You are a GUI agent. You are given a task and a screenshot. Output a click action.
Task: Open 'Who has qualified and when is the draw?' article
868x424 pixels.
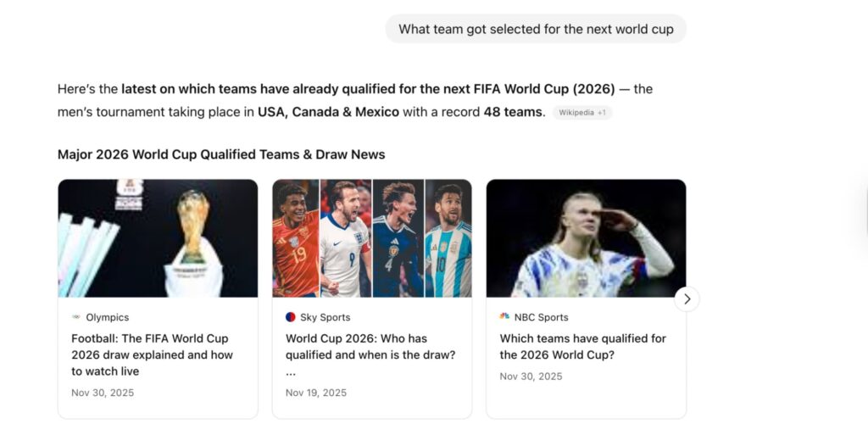click(x=370, y=346)
